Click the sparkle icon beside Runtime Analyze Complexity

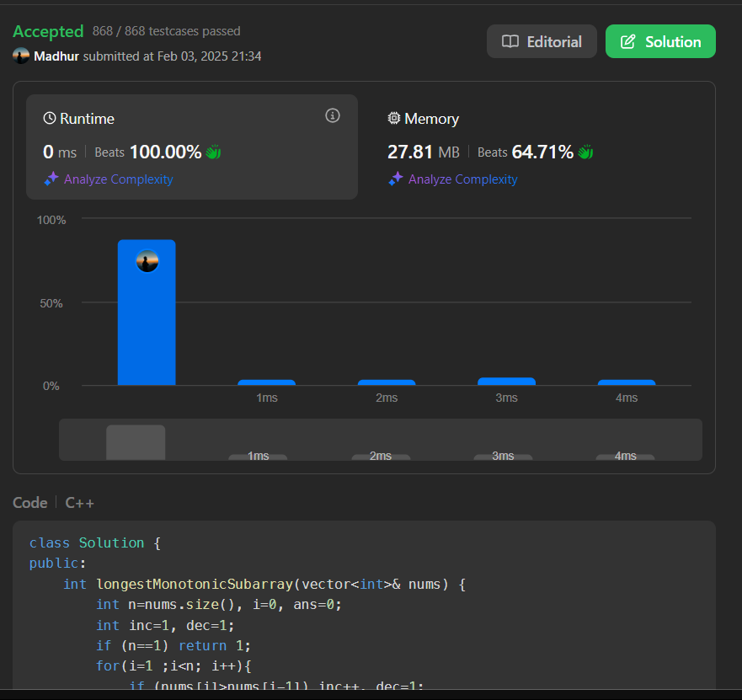click(51, 179)
